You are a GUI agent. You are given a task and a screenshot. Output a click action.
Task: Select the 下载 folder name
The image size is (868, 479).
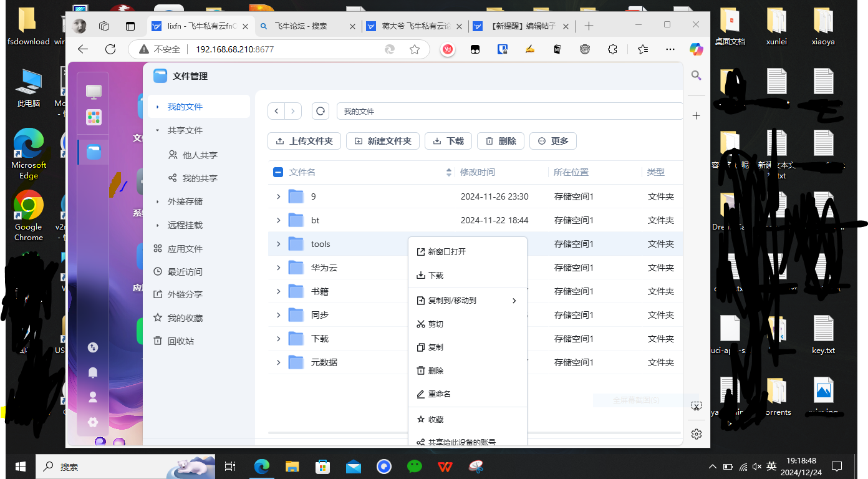coord(320,339)
